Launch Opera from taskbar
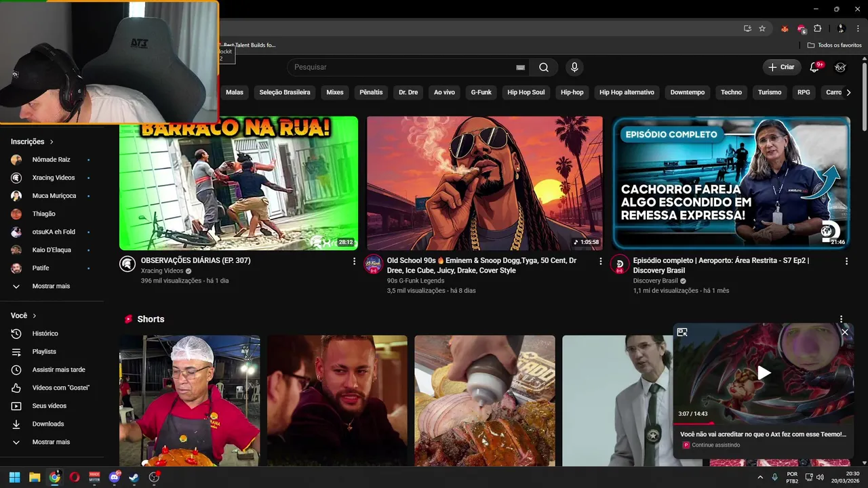This screenshot has width=868, height=488. (x=75, y=477)
